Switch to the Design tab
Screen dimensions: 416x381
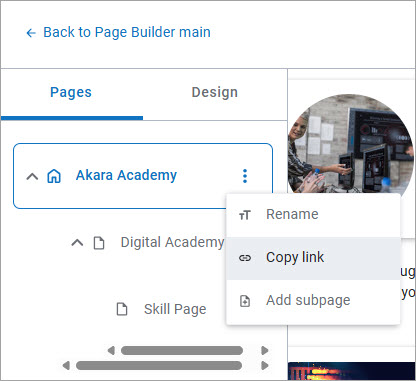pyautogui.click(x=215, y=92)
